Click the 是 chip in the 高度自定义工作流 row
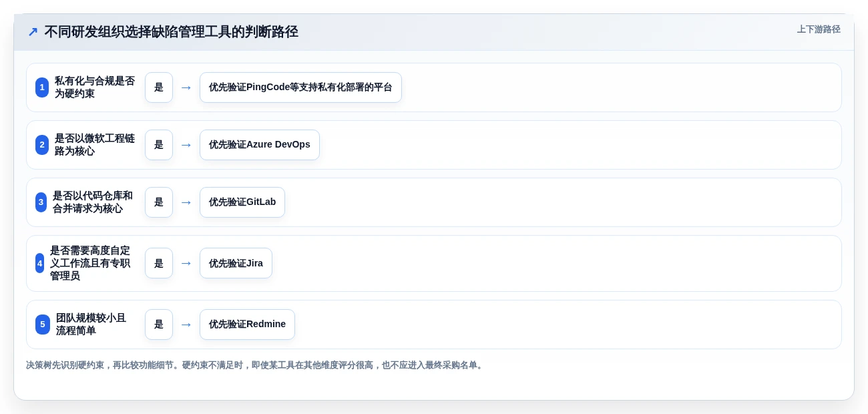868x414 pixels. pyautogui.click(x=159, y=263)
